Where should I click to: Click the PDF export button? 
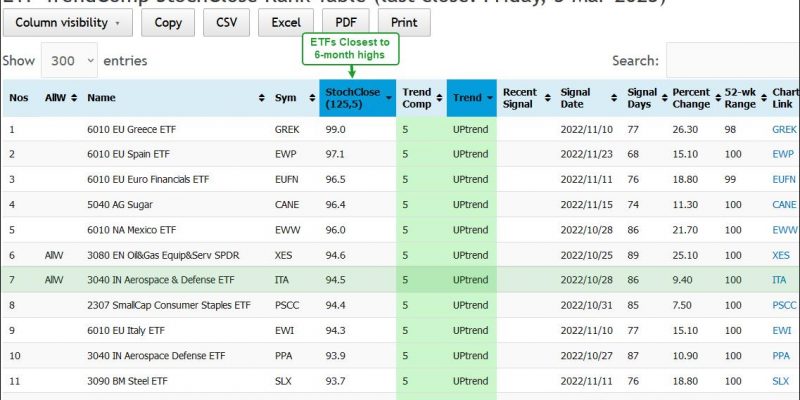click(x=345, y=22)
